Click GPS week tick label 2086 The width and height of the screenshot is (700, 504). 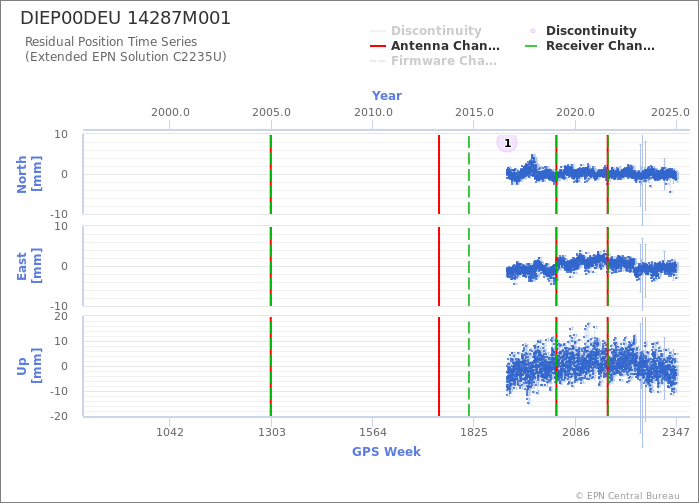[x=575, y=432]
